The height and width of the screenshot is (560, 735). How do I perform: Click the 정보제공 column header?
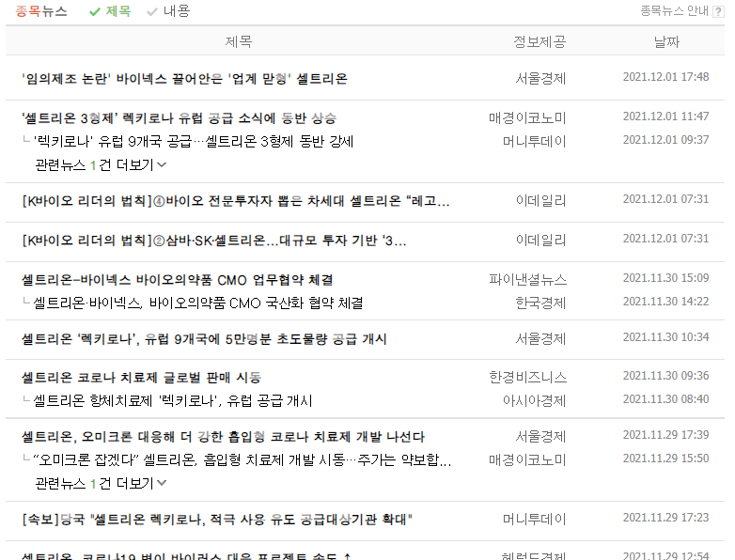(540, 41)
